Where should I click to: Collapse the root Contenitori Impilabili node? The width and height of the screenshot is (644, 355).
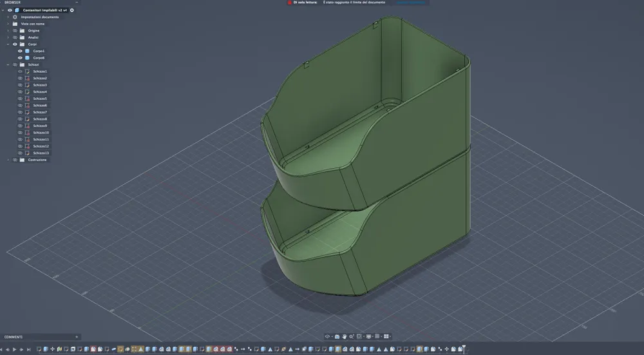tap(3, 10)
